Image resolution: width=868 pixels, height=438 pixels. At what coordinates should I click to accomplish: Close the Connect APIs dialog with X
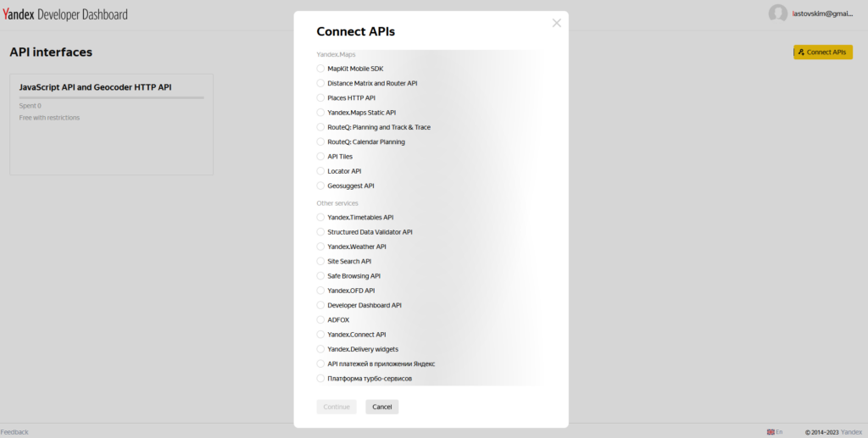click(556, 23)
